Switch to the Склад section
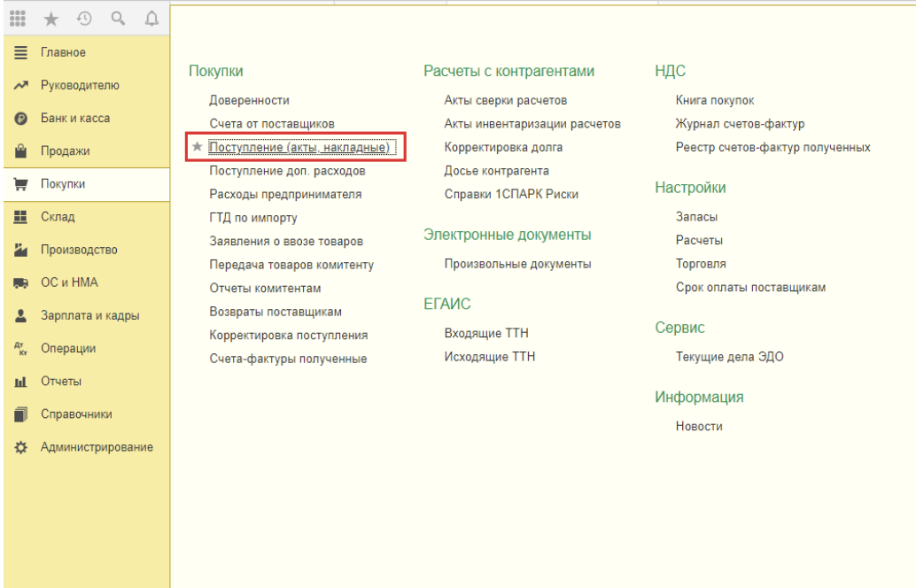This screenshot has width=916, height=588. (x=58, y=217)
